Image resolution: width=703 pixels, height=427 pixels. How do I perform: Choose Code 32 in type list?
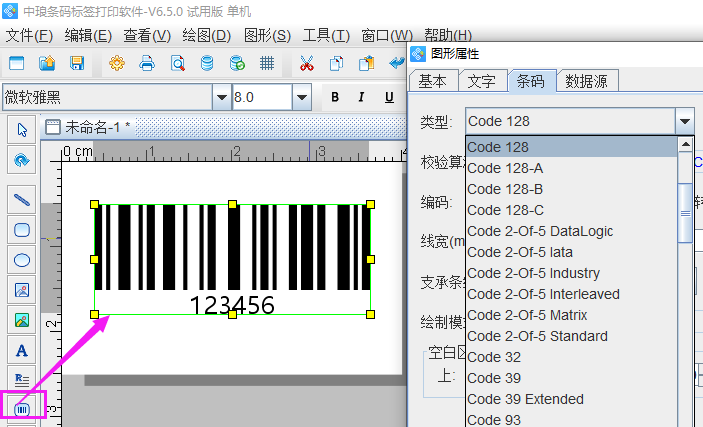click(571, 357)
